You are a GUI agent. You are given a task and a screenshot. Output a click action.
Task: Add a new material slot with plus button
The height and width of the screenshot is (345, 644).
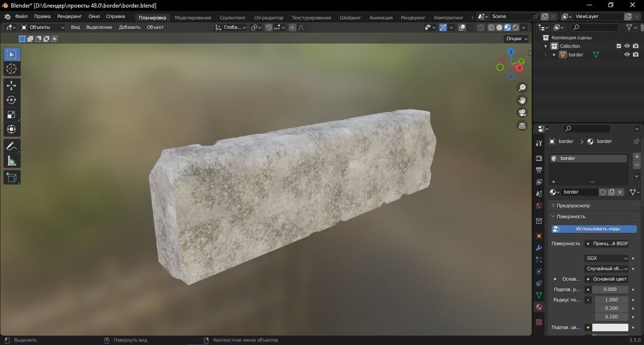point(636,157)
